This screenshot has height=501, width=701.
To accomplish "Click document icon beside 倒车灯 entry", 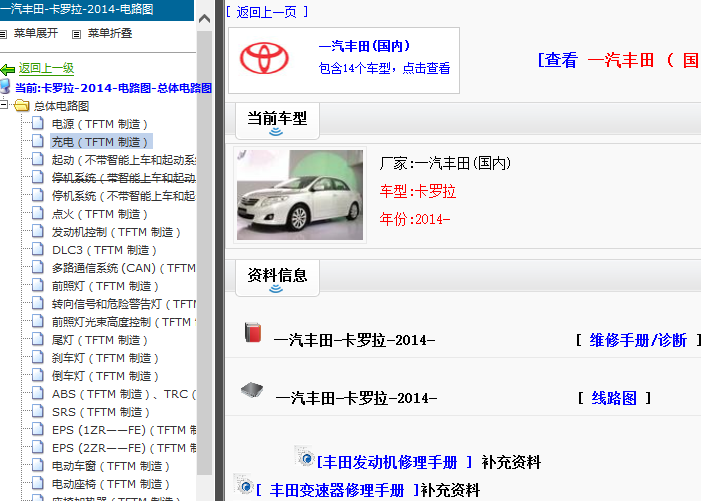I will click(x=38, y=375).
